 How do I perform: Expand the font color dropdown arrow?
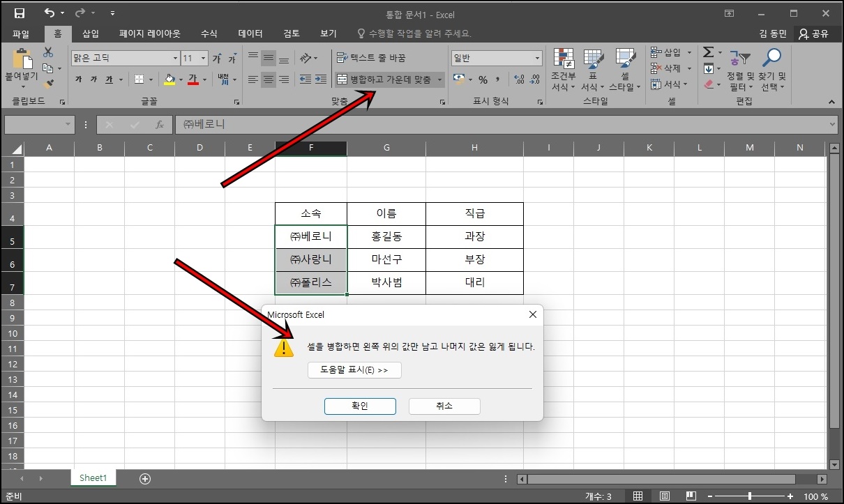point(204,79)
